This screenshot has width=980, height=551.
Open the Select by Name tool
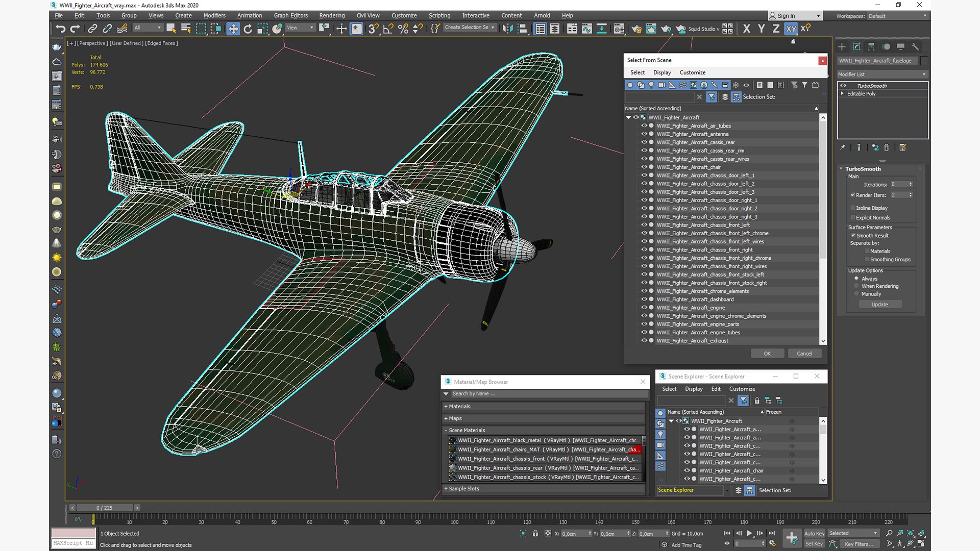point(186,29)
